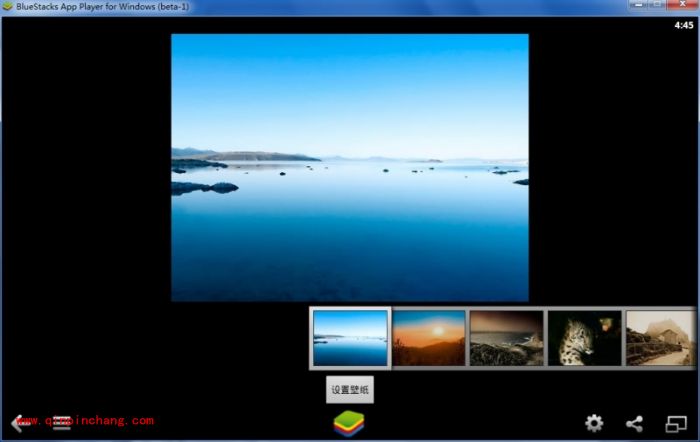Select the stone wall path wallpaper thumbnail

point(660,338)
